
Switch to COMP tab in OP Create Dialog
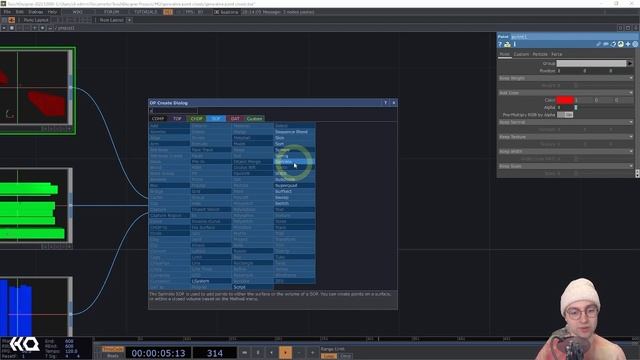pyautogui.click(x=158, y=119)
